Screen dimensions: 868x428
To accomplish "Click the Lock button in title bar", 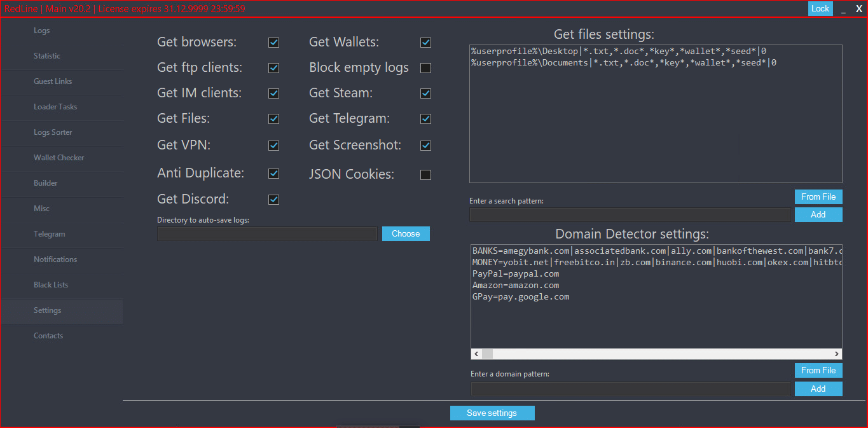I will (820, 9).
